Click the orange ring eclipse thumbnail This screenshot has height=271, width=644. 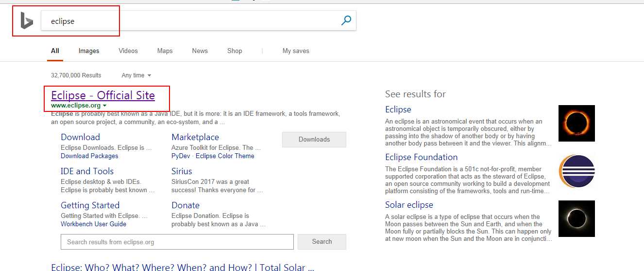point(576,123)
